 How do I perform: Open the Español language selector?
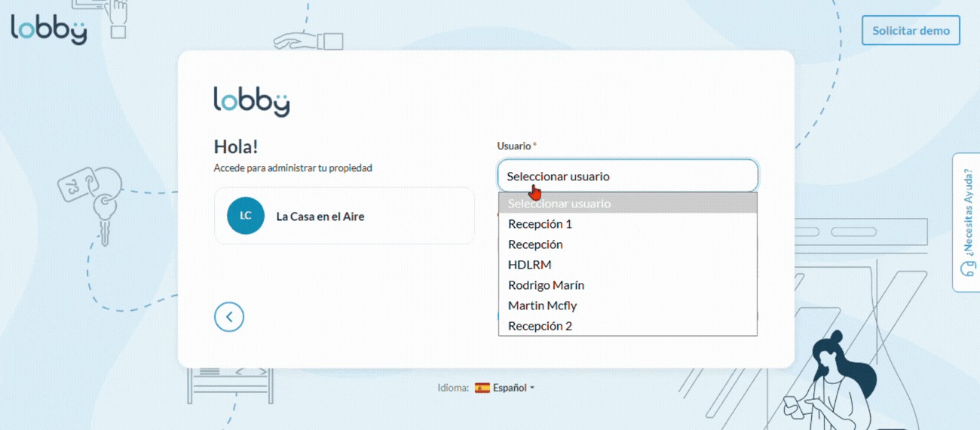510,388
